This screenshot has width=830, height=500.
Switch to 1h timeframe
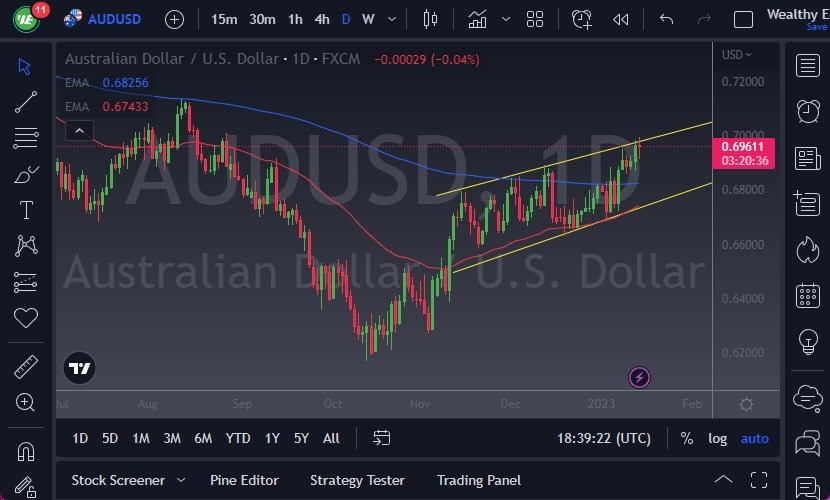[295, 20]
